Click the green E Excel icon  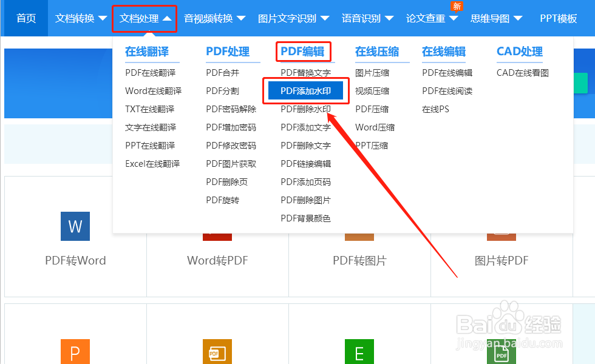click(359, 352)
